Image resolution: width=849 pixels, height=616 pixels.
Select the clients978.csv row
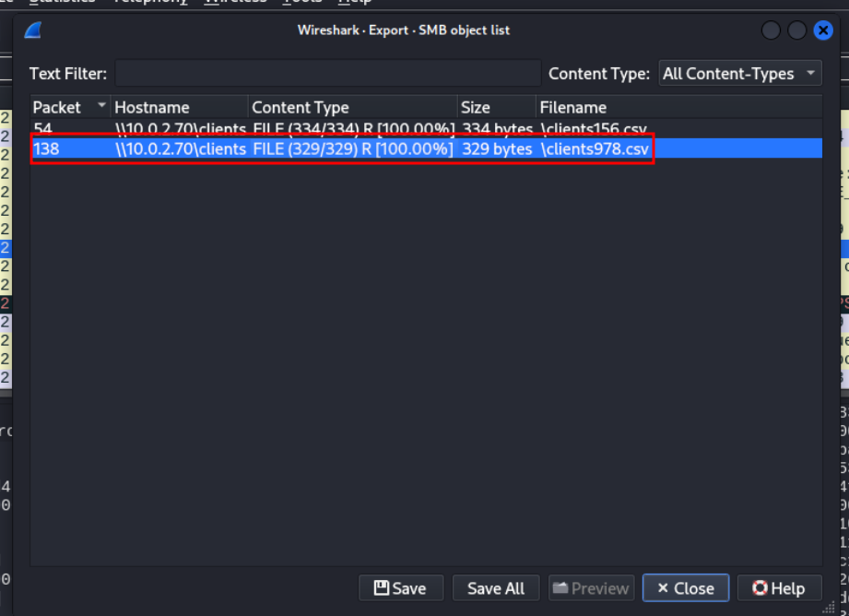[x=426, y=148]
